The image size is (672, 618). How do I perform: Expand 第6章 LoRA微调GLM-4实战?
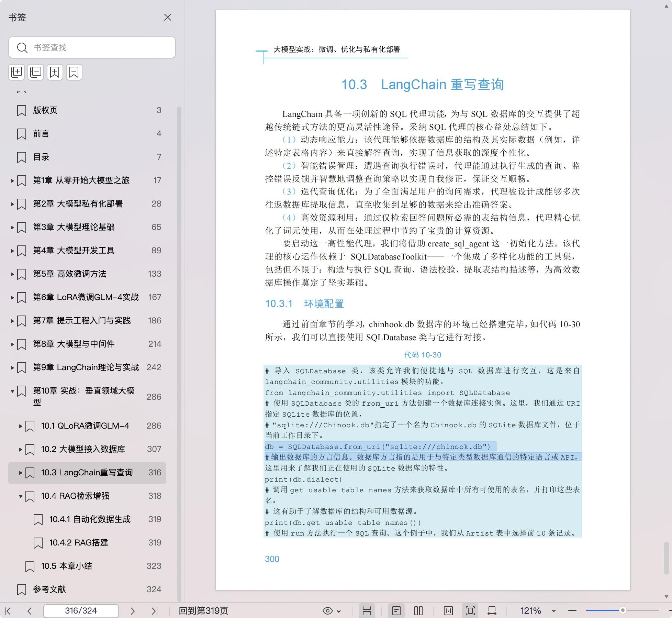pyautogui.click(x=12, y=297)
